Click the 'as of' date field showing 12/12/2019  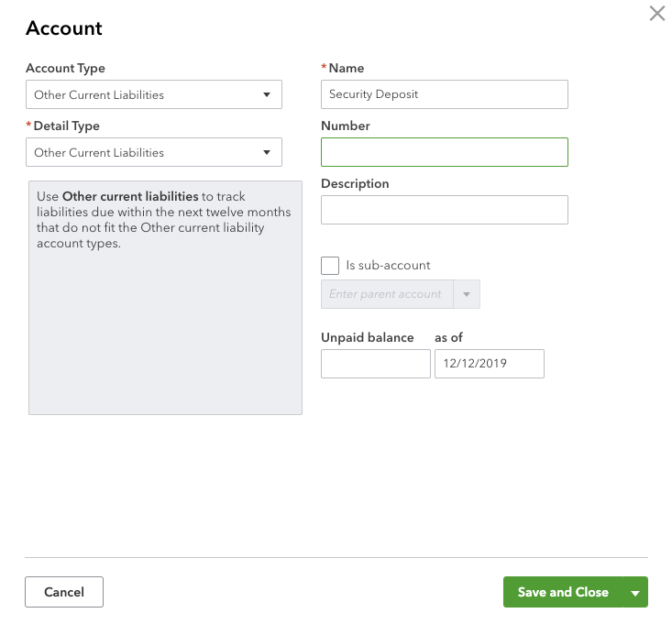click(x=489, y=364)
